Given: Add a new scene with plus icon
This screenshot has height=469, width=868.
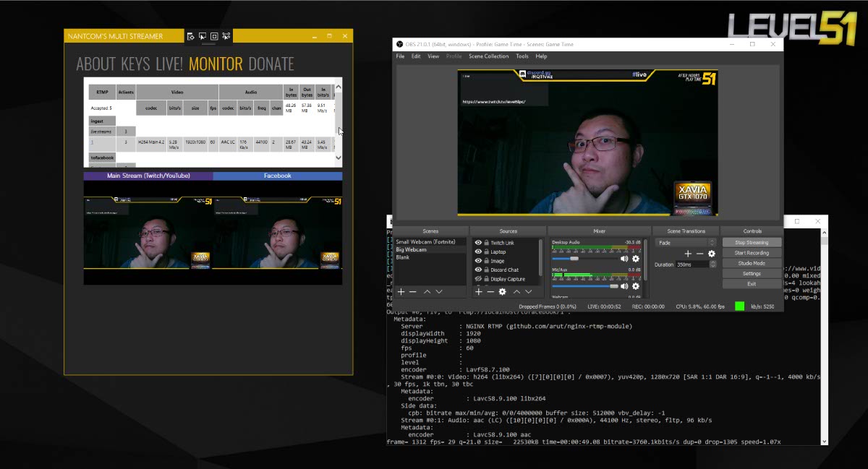Looking at the screenshot, I should [401, 291].
